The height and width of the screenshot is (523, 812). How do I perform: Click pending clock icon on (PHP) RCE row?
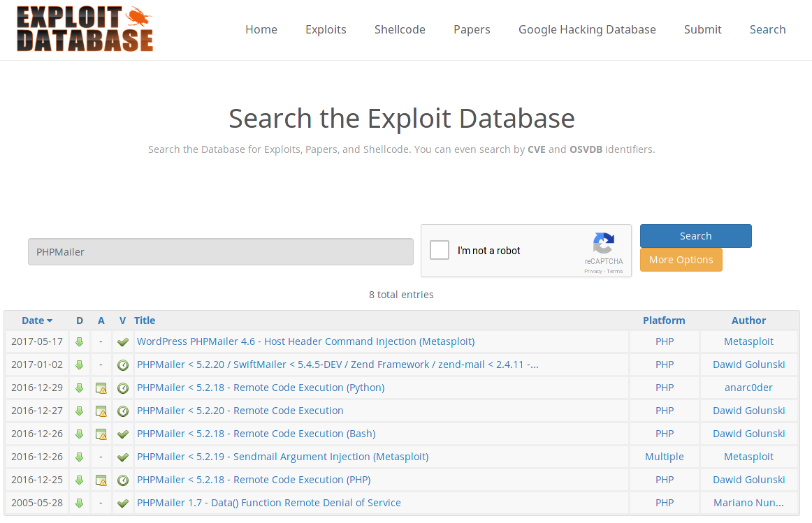pyautogui.click(x=123, y=480)
